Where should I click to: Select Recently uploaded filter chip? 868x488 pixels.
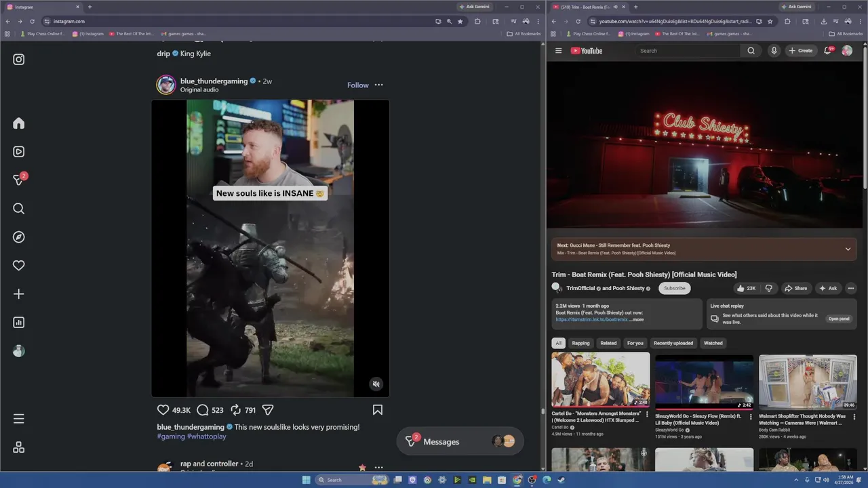coord(673,343)
